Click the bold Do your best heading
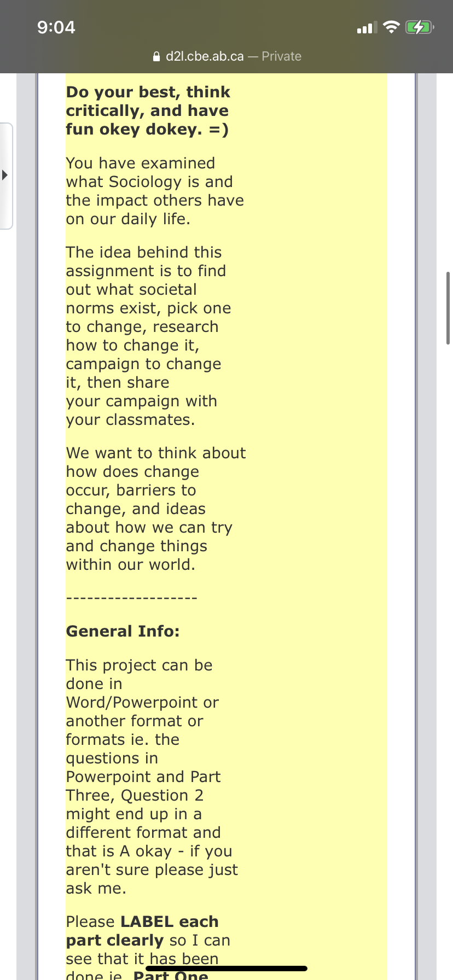453x980 pixels. click(x=148, y=110)
